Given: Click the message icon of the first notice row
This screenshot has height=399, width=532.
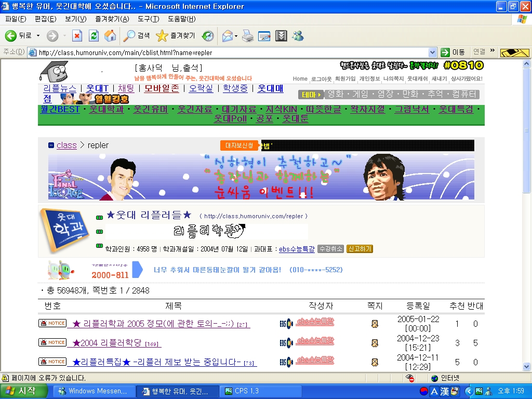Looking at the screenshot, I should 375,324.
